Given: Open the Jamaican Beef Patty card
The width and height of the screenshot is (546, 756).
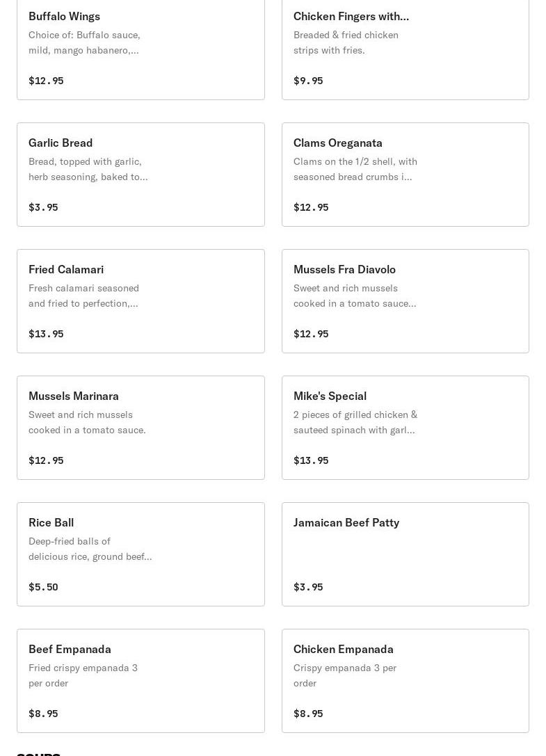Looking at the screenshot, I should (405, 554).
